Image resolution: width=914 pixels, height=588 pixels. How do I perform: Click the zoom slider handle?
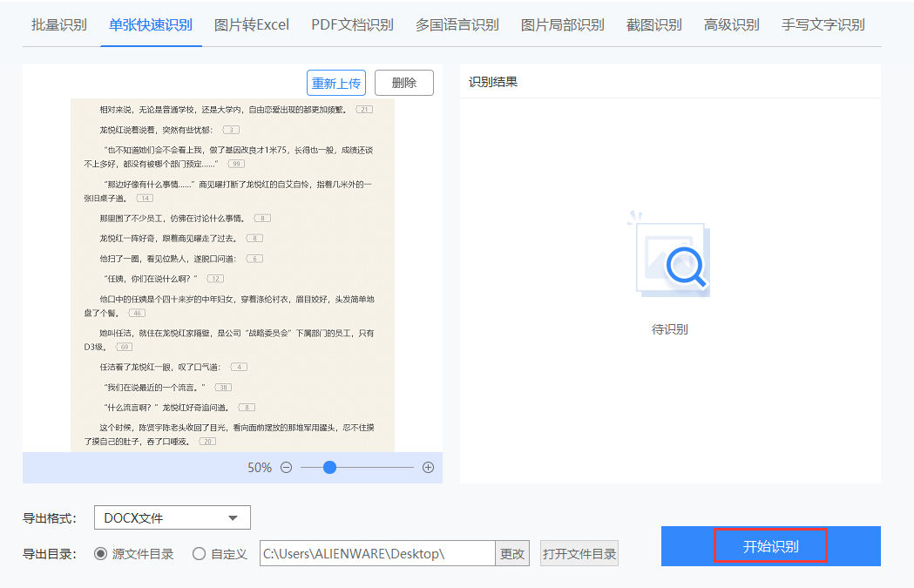tap(329, 468)
